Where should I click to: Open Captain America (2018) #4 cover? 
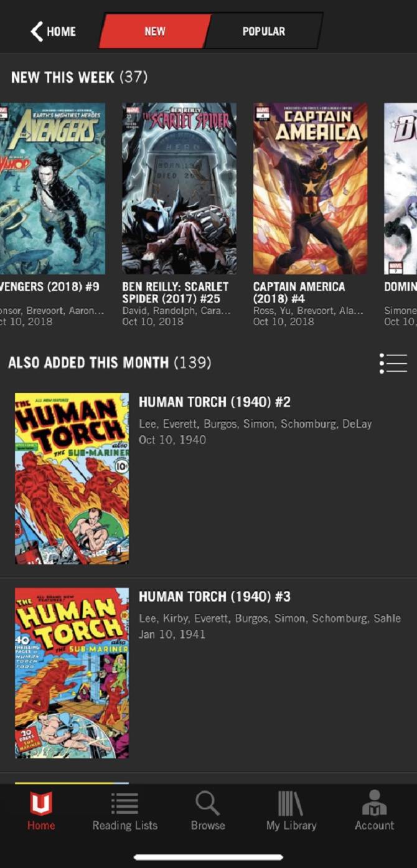310,189
